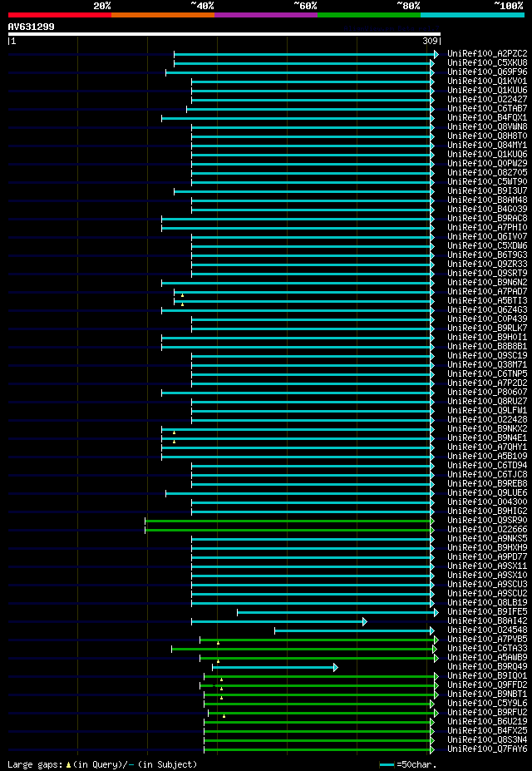
Task: Select the UniRef100_B9N6N2 label
Action: pos(487,283)
